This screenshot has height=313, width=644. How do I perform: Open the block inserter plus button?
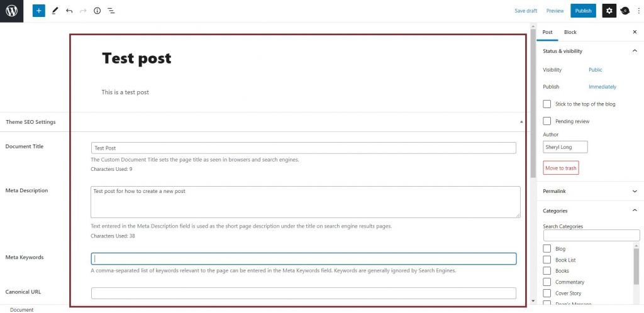point(39,11)
